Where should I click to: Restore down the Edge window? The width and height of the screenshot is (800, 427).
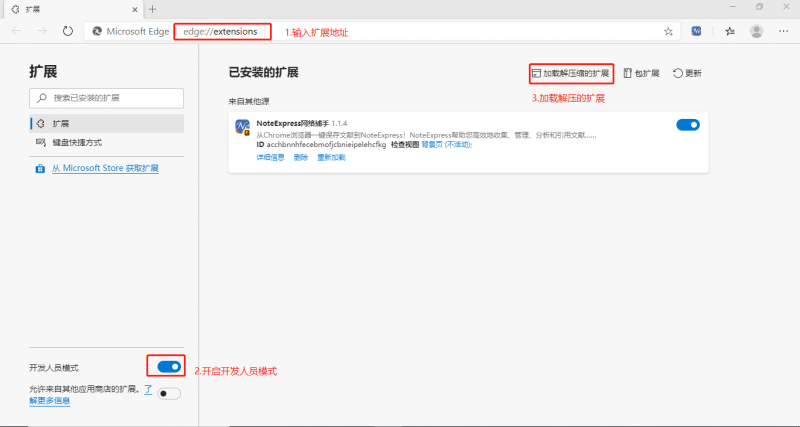(760, 7)
